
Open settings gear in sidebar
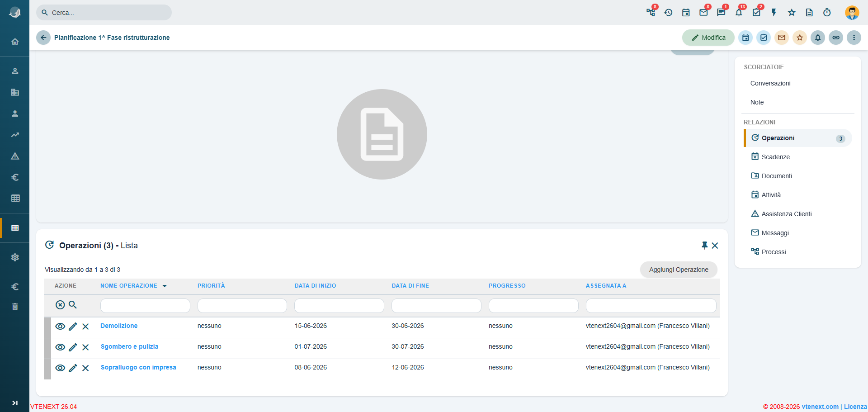[15, 257]
